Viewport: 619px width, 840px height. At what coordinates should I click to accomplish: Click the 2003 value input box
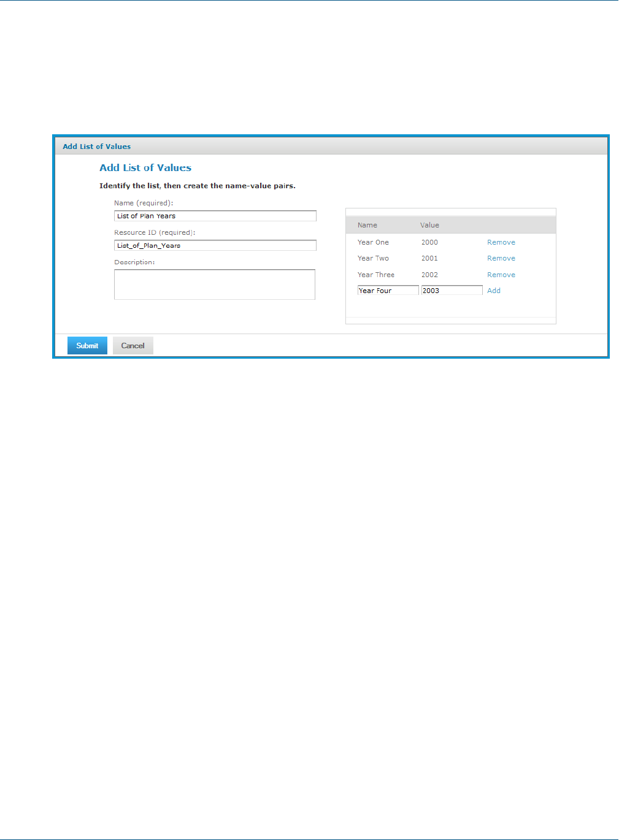coord(452,291)
